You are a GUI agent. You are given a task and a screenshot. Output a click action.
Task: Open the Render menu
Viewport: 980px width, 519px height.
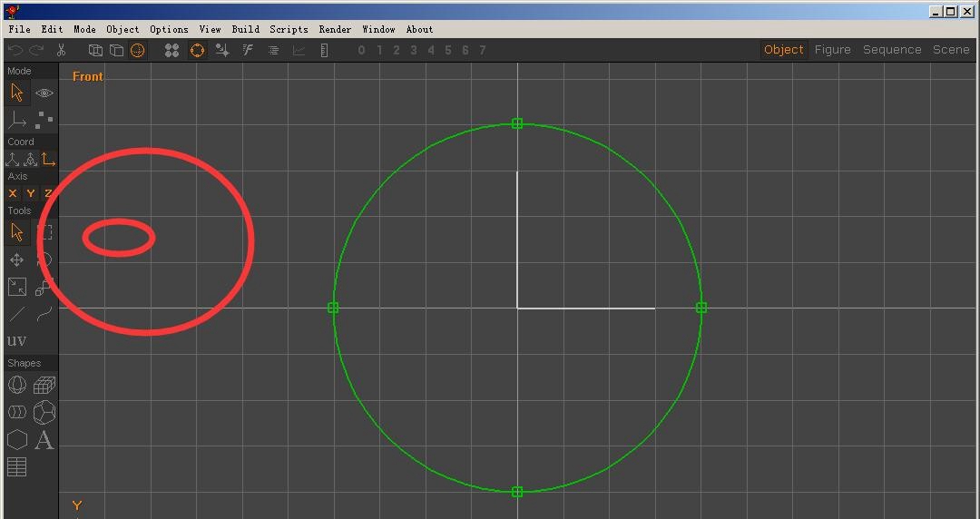[335, 29]
